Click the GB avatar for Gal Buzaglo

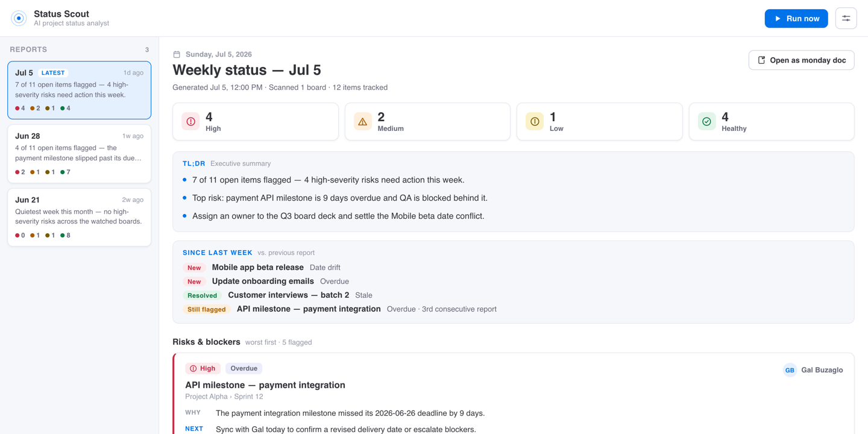tap(790, 370)
